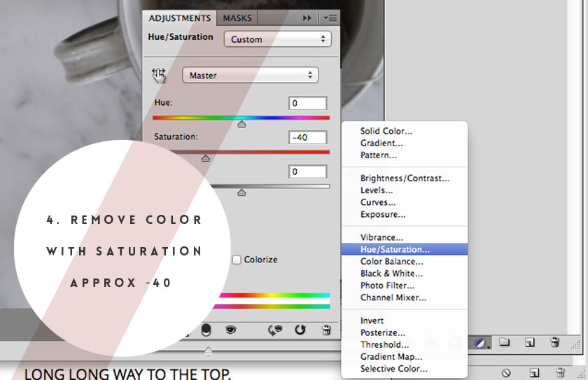Click the lower rainbow color bar
This screenshot has height=380, width=588.
tap(272, 307)
